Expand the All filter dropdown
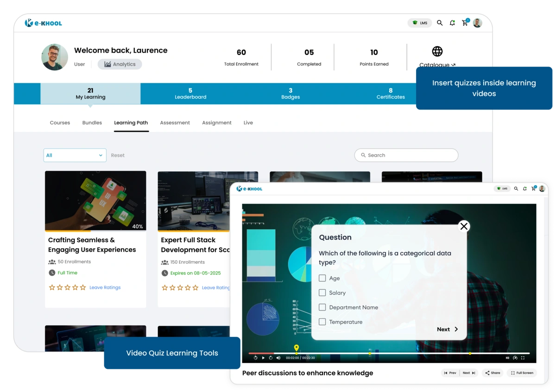The image size is (556, 392). (x=75, y=156)
